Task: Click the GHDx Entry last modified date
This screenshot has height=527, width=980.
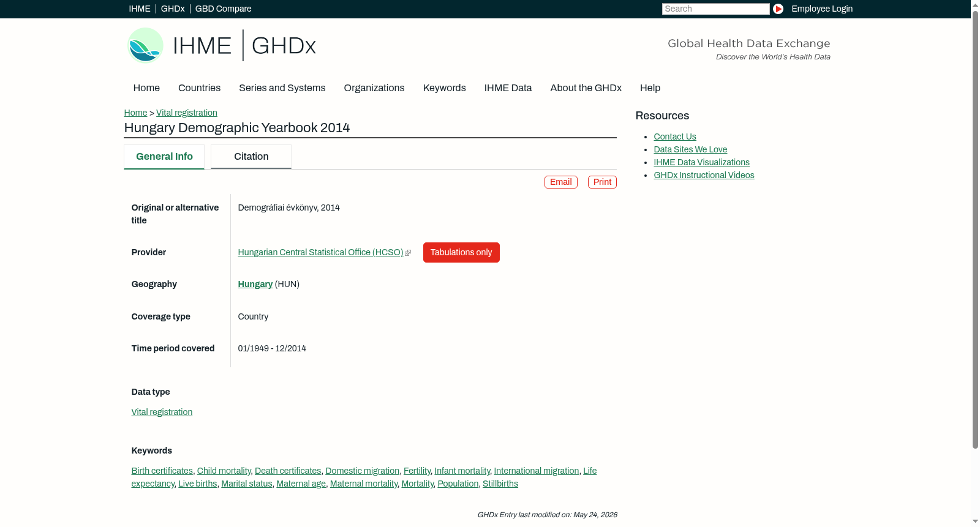Action: point(547,515)
